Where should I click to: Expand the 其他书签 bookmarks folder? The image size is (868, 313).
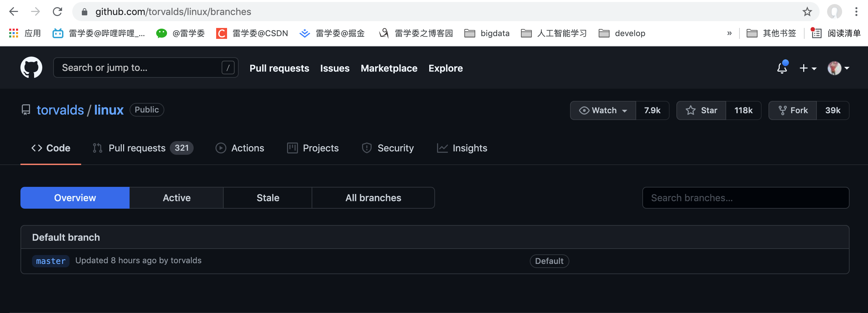(x=772, y=33)
